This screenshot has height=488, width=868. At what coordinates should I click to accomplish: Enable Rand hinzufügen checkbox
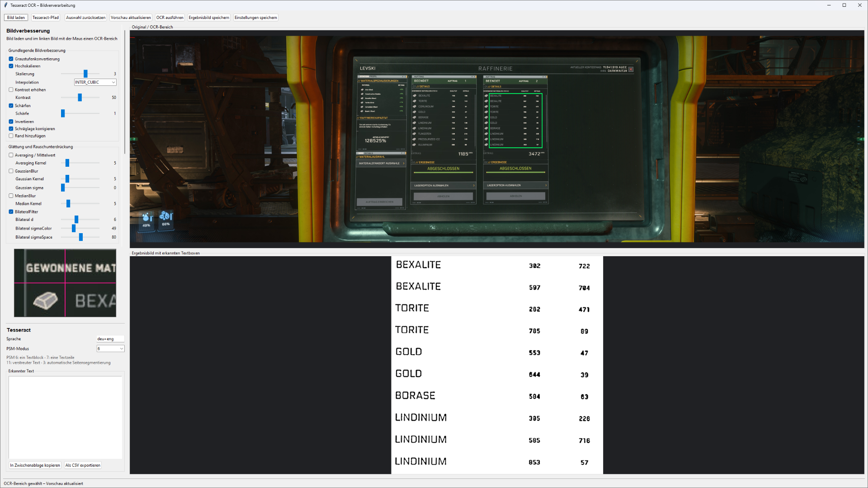point(11,136)
